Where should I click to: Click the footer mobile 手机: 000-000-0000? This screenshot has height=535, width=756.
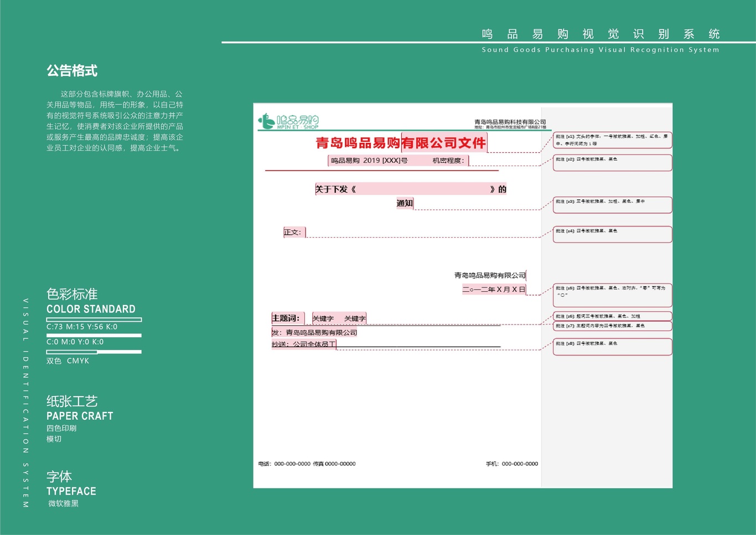512,464
